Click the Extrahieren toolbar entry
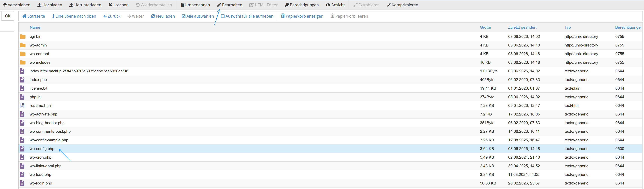This screenshot has width=644, height=189. click(x=367, y=5)
